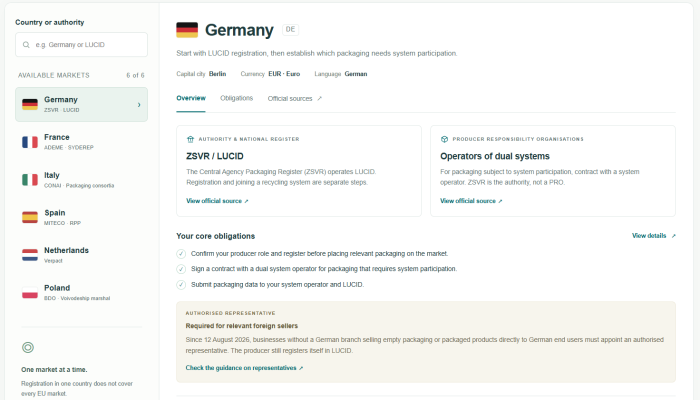Screen dimensions: 700x400
Task: Click check icon beside 'Confirm your producer role'
Action: coord(181,254)
